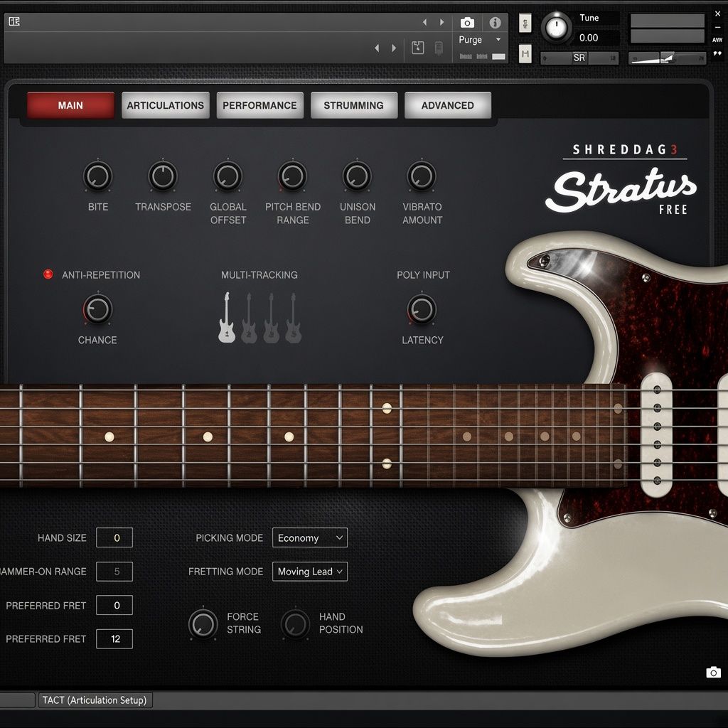Switch to the Main tab
Image resolution: width=728 pixels, height=728 pixels.
[70, 105]
